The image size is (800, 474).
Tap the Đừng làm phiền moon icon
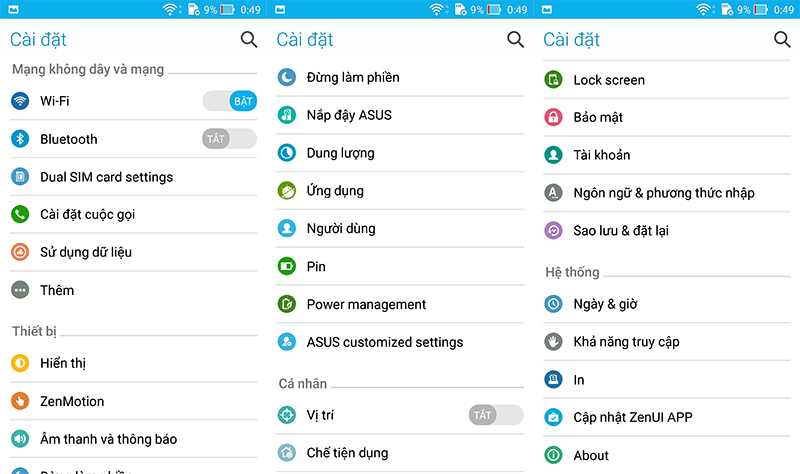click(287, 77)
